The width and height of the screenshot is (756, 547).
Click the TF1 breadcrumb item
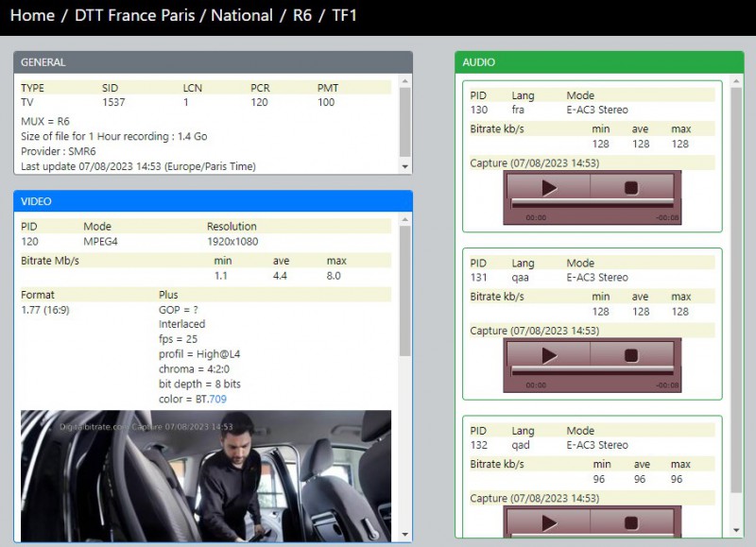344,15
